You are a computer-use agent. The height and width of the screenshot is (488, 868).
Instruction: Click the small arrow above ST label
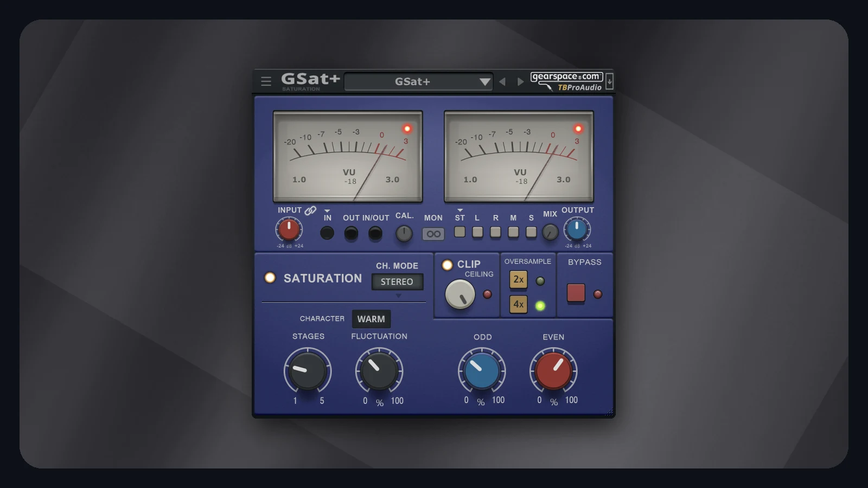pyautogui.click(x=460, y=210)
